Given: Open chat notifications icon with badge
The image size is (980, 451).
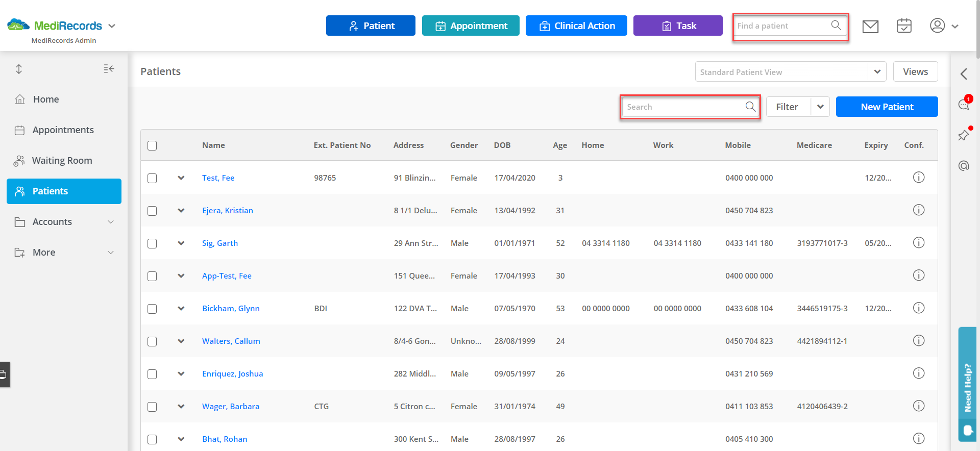Looking at the screenshot, I should (x=964, y=104).
